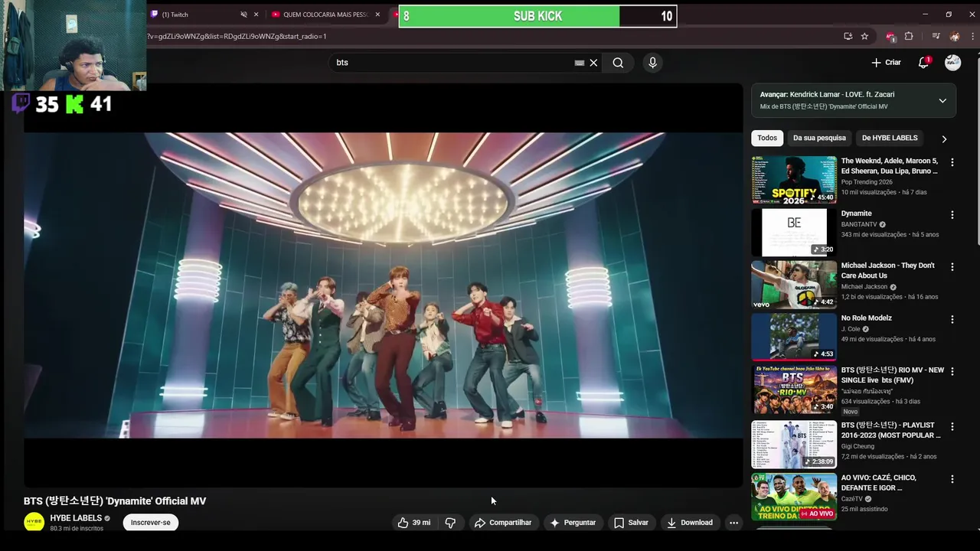Image resolution: width=980 pixels, height=551 pixels.
Task: Open the BTS RIO MV thumbnail
Action: pyautogui.click(x=794, y=389)
